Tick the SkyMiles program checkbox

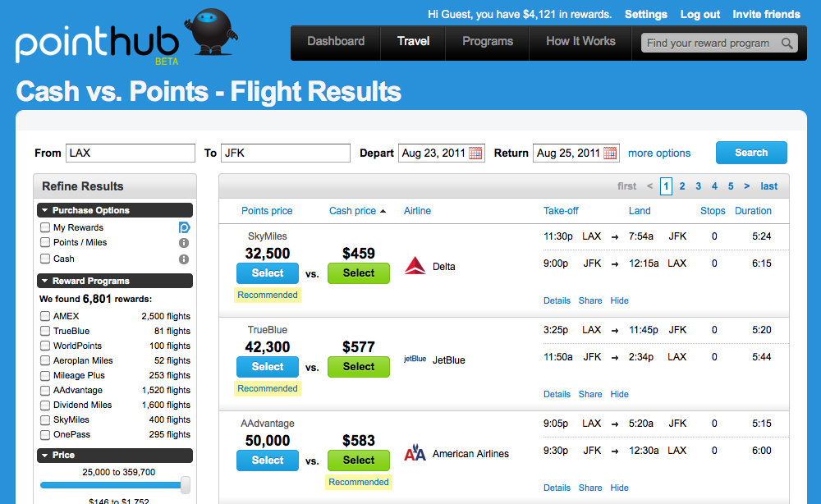(x=45, y=419)
